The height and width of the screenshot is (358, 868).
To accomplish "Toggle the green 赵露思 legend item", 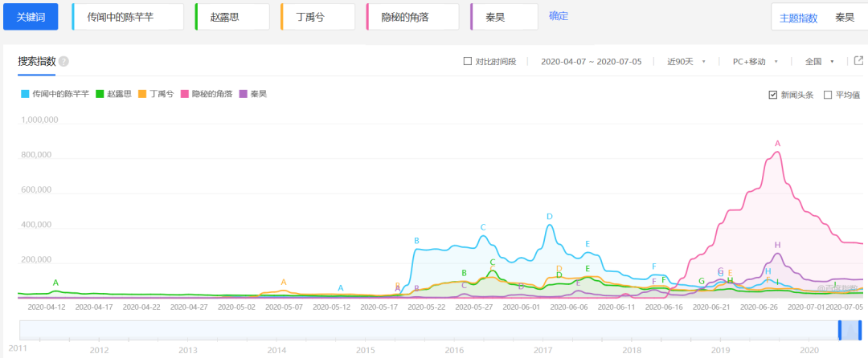I will 113,94.
